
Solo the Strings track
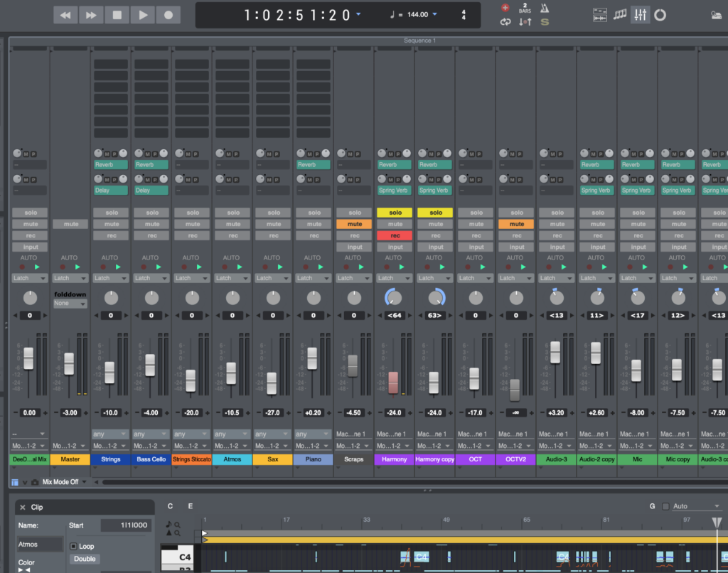112,213
